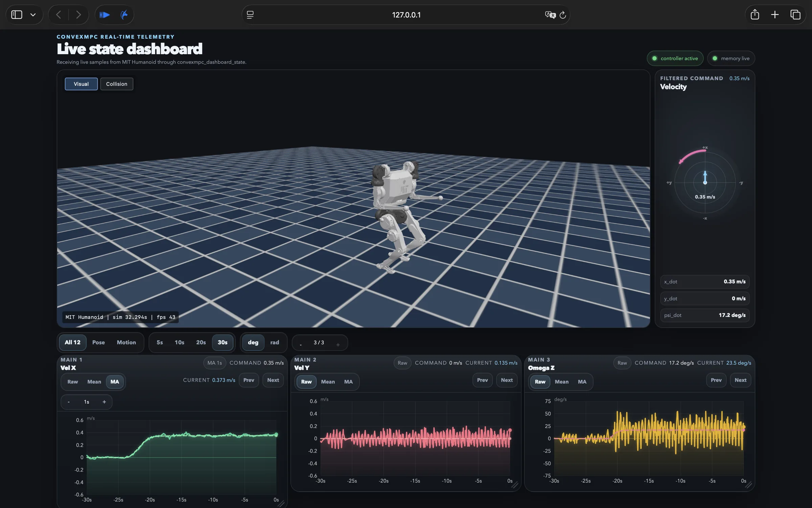Set time window to 5s
Image resolution: width=812 pixels, height=508 pixels.
(x=160, y=342)
